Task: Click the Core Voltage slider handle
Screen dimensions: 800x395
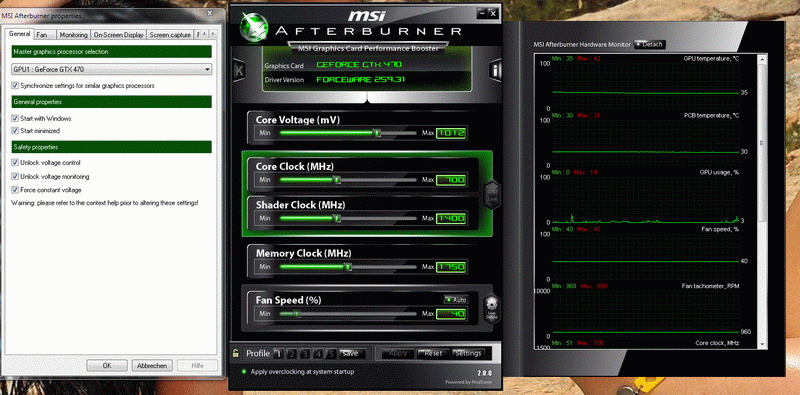Action: pyautogui.click(x=377, y=133)
